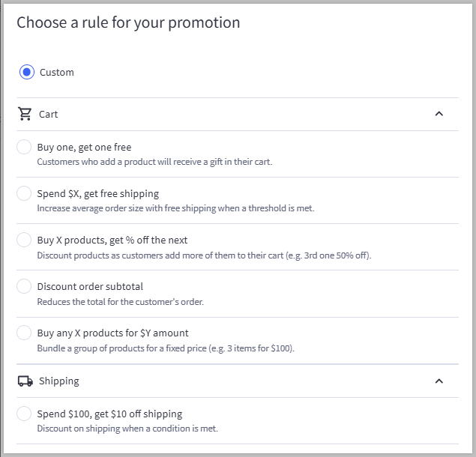The image size is (476, 457).
Task: Click the Shipping section header label
Action: click(59, 381)
